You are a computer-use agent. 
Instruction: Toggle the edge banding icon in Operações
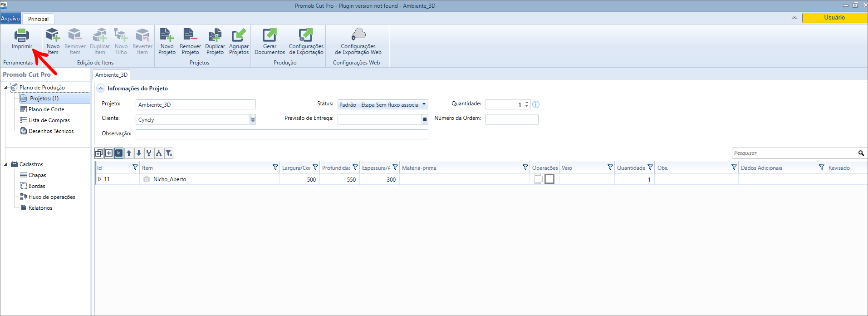click(x=538, y=179)
